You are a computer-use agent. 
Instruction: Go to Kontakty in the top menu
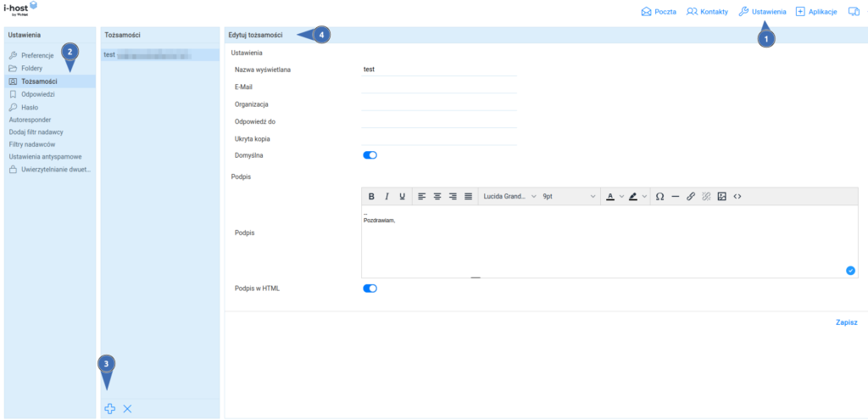[707, 12]
